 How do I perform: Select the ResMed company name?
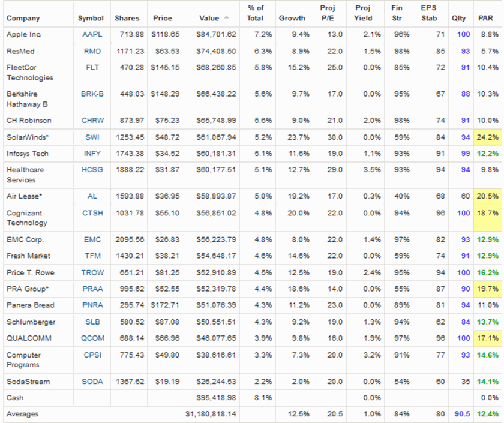pos(20,51)
